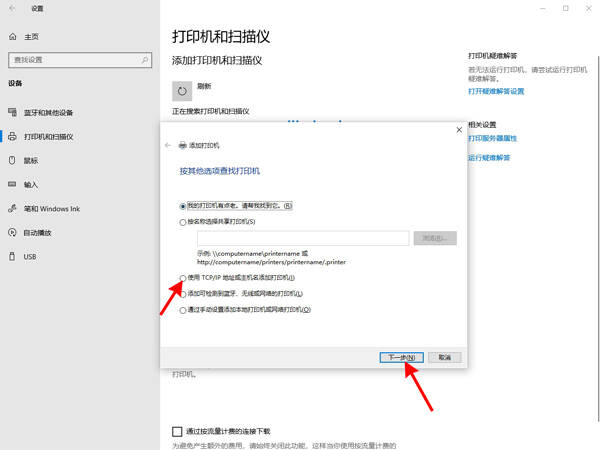Click the search magnifier in settings box

[145, 60]
